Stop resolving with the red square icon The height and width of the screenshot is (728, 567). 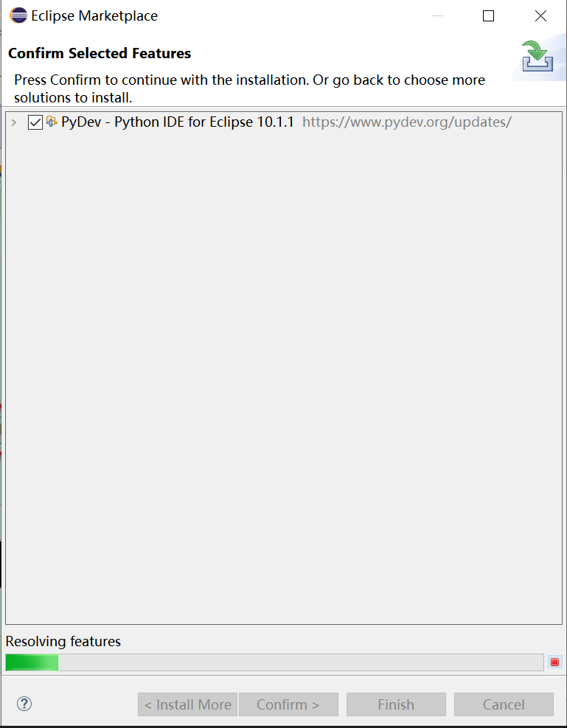pos(554,662)
